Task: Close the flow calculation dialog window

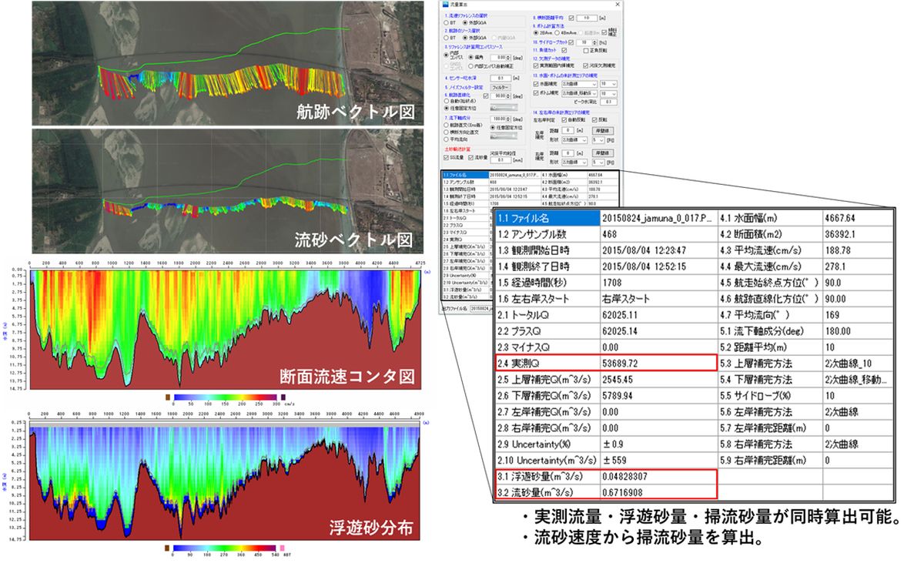Action: coord(618,5)
